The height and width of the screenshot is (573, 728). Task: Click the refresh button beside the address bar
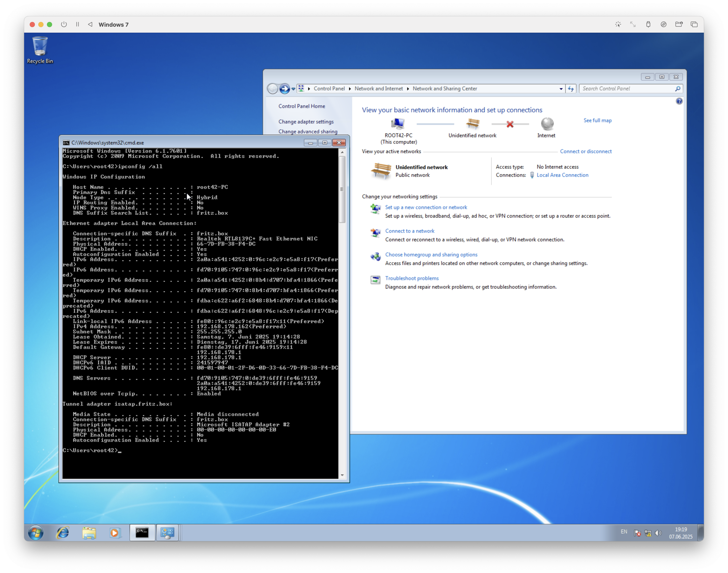tap(571, 89)
